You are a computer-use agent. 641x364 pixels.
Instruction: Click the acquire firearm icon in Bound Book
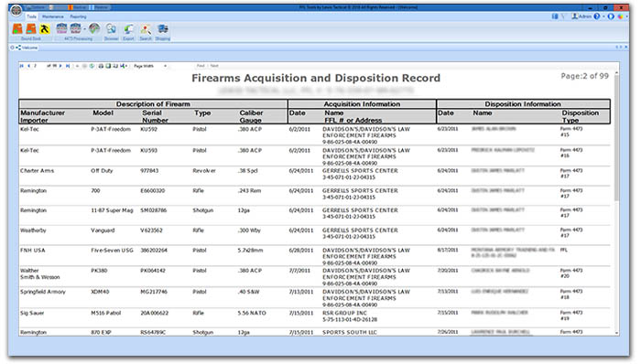(17, 29)
